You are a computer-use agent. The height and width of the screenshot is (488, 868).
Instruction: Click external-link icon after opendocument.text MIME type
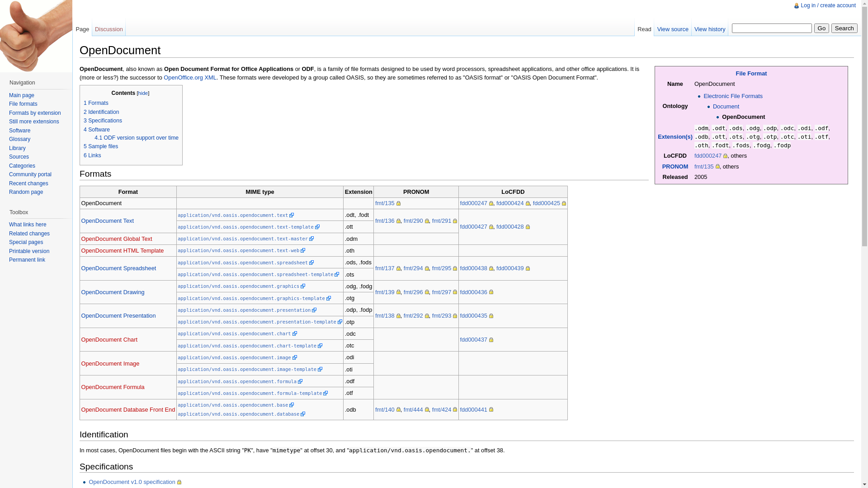292,216
